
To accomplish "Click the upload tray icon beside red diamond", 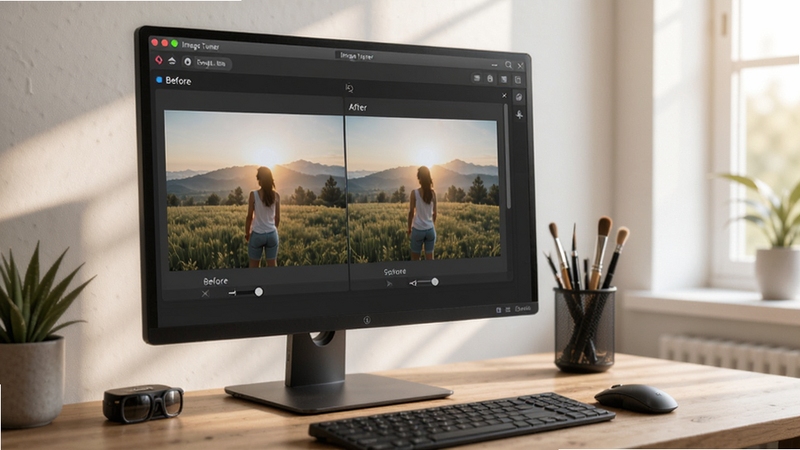I will click(x=172, y=61).
